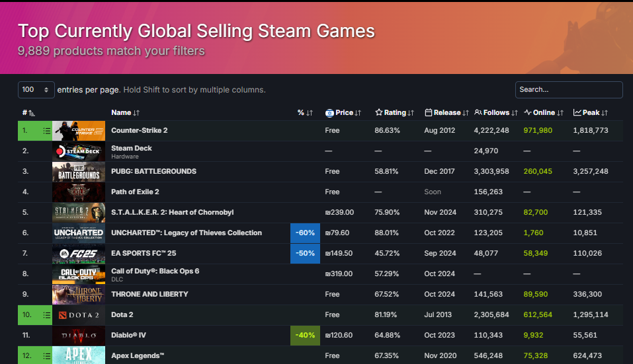Sort table by Release column
The width and height of the screenshot is (633, 364).
coord(446,113)
